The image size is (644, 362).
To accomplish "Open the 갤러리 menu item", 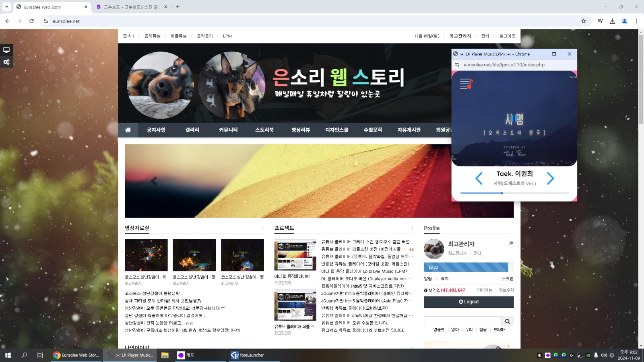I will point(192,130).
